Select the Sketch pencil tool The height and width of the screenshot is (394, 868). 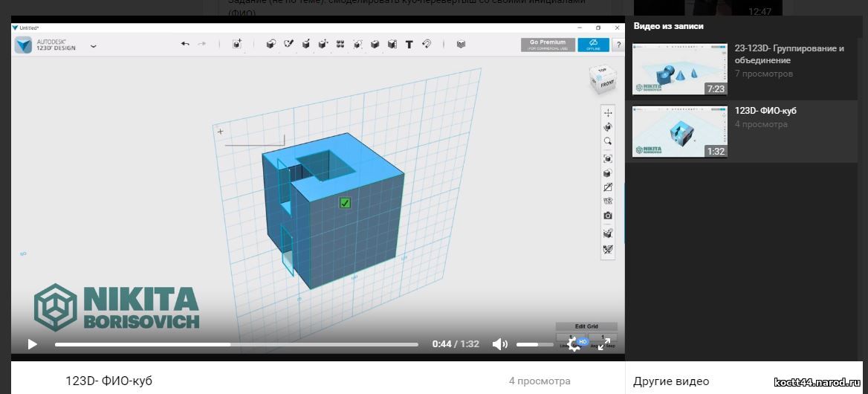click(x=288, y=45)
